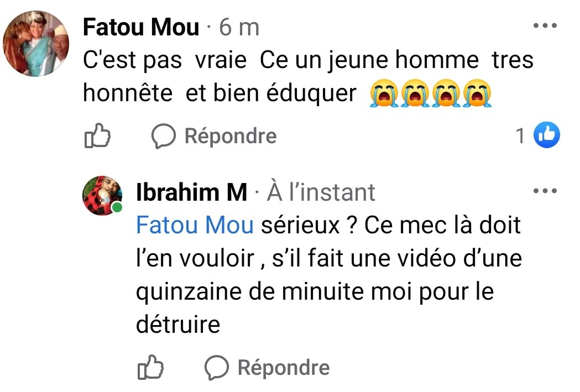Open Ibrahim M's profile from author name
The height and width of the screenshot is (392, 580).
point(191,192)
